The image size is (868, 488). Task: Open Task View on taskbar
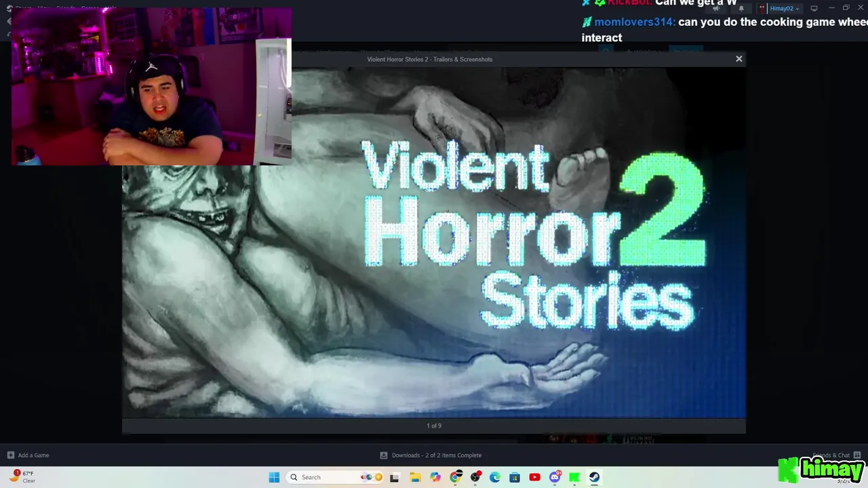pyautogui.click(x=394, y=477)
